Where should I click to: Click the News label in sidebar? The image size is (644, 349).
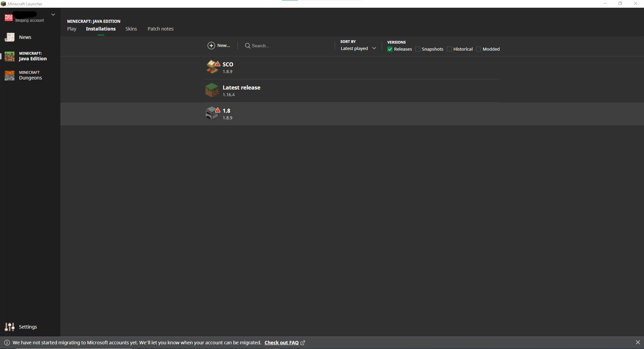25,37
